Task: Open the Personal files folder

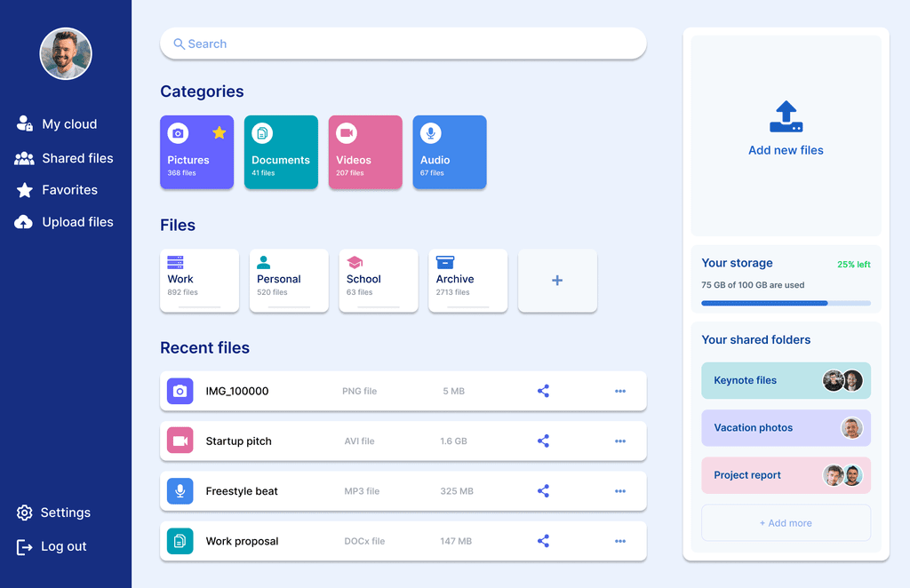Action: (x=289, y=281)
